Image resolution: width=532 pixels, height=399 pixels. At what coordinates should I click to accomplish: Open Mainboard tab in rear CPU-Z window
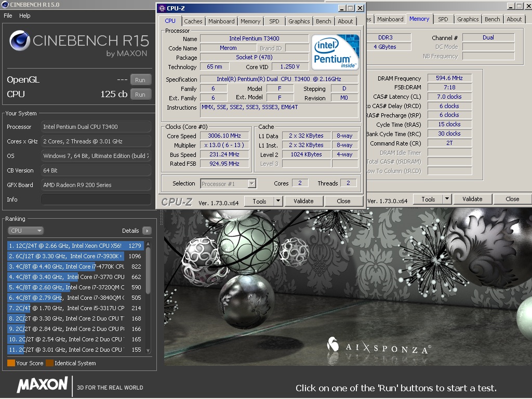(390, 19)
